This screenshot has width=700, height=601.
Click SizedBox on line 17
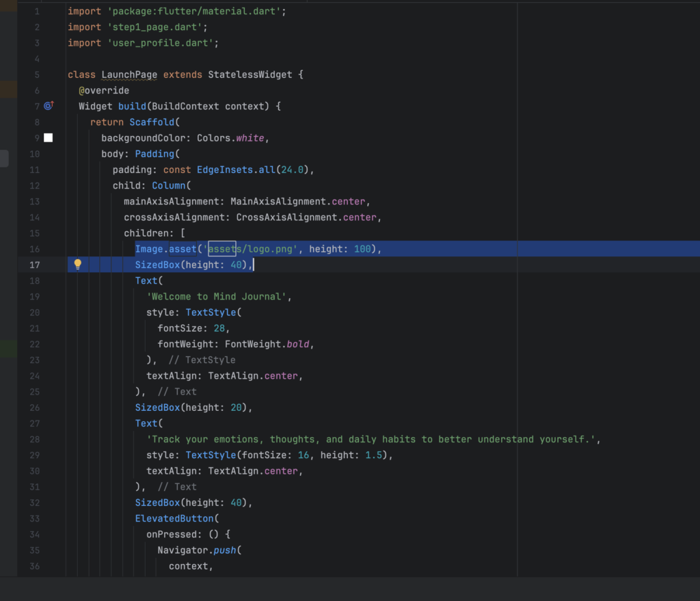(x=157, y=265)
